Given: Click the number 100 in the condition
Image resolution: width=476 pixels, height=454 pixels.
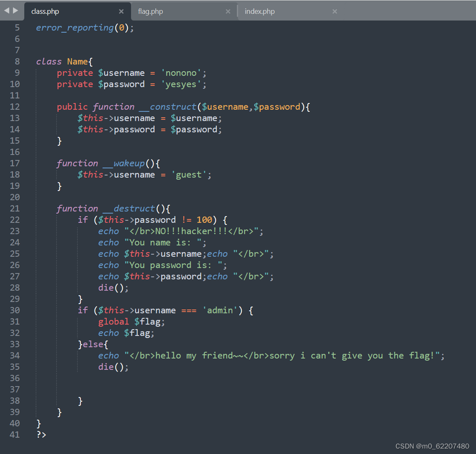Looking at the screenshot, I should (204, 220).
